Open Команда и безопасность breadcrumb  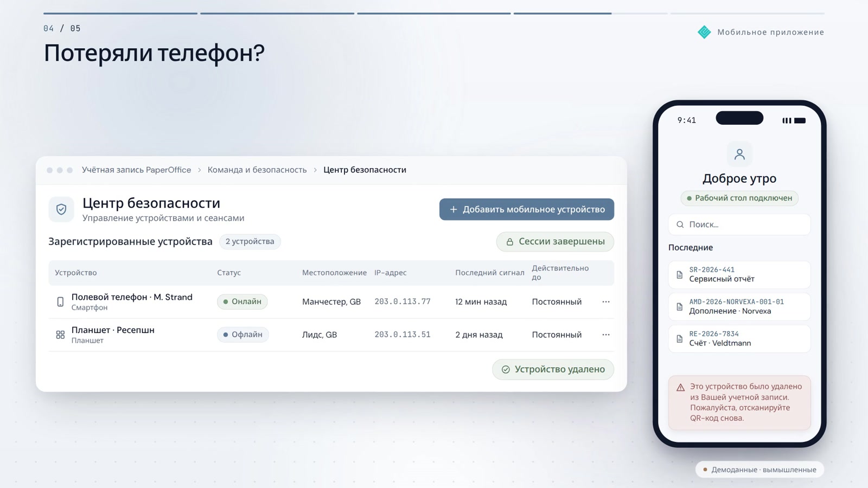[257, 170]
